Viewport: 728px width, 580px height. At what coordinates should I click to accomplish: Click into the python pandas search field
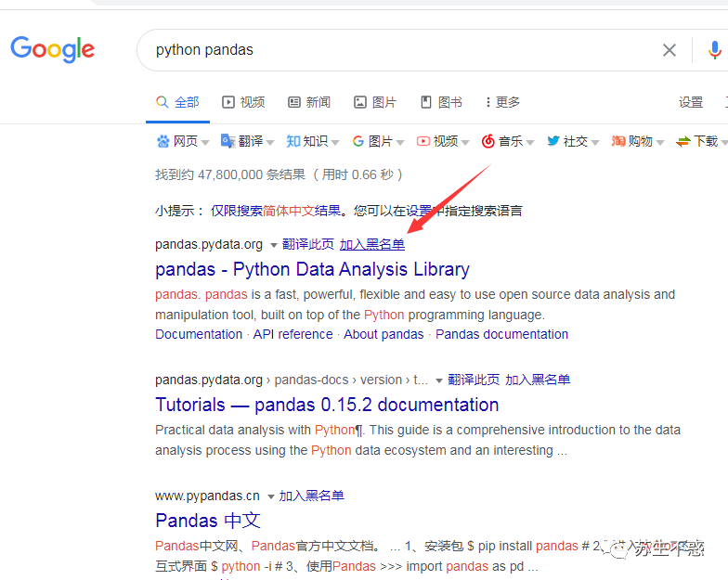pos(399,50)
